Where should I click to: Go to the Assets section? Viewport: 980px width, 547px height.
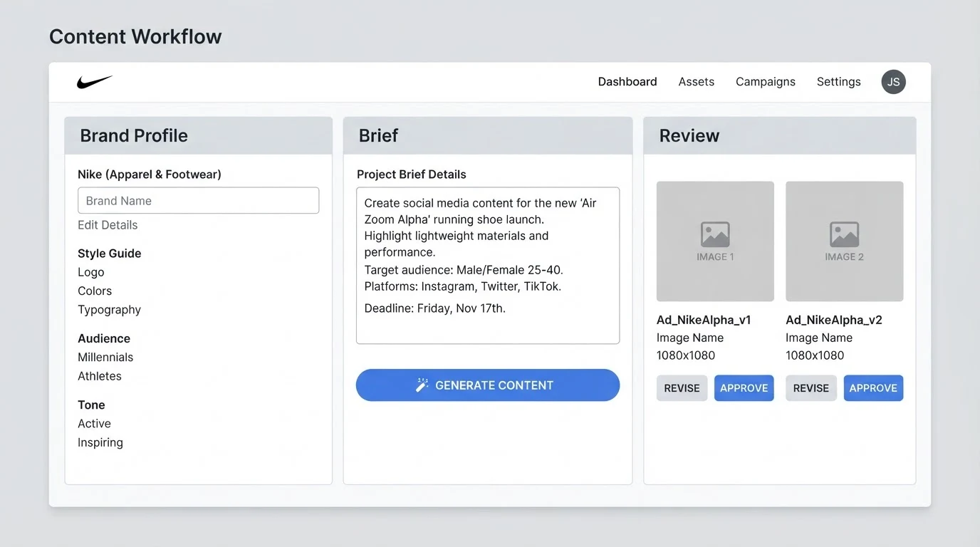[x=697, y=82]
